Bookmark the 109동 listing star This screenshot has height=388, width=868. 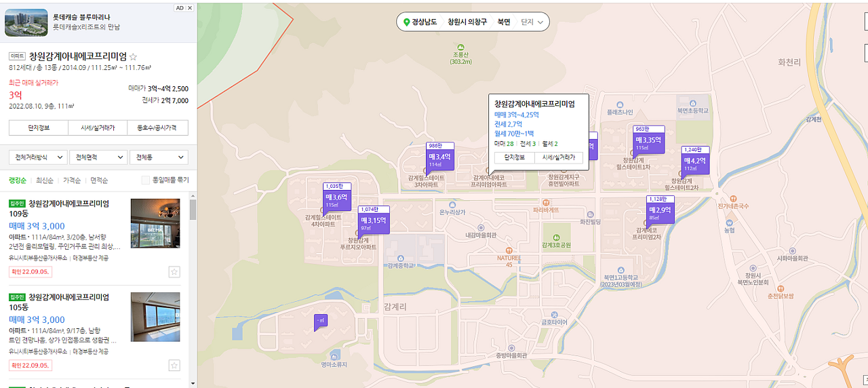click(174, 272)
